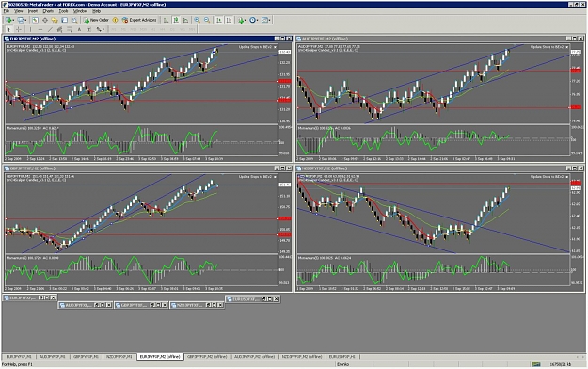Select the Text Label tool
This screenshot has width=588, height=369.
[x=88, y=29]
